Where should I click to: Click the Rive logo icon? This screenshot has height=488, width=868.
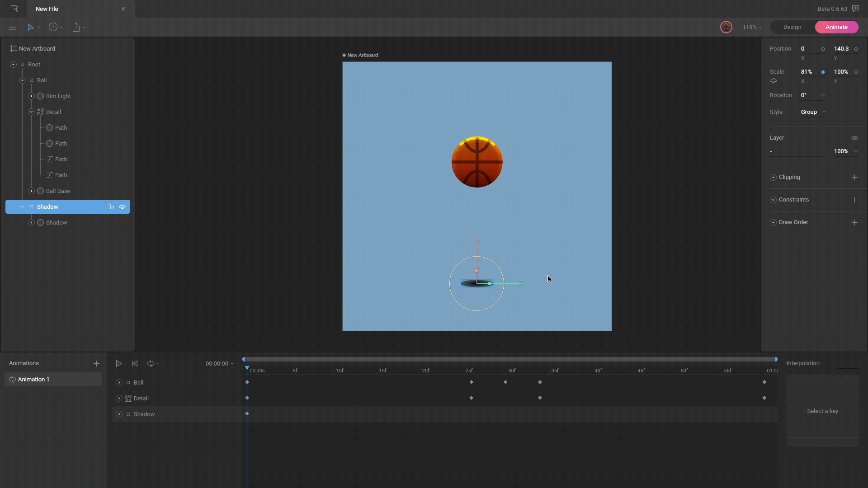(x=14, y=9)
